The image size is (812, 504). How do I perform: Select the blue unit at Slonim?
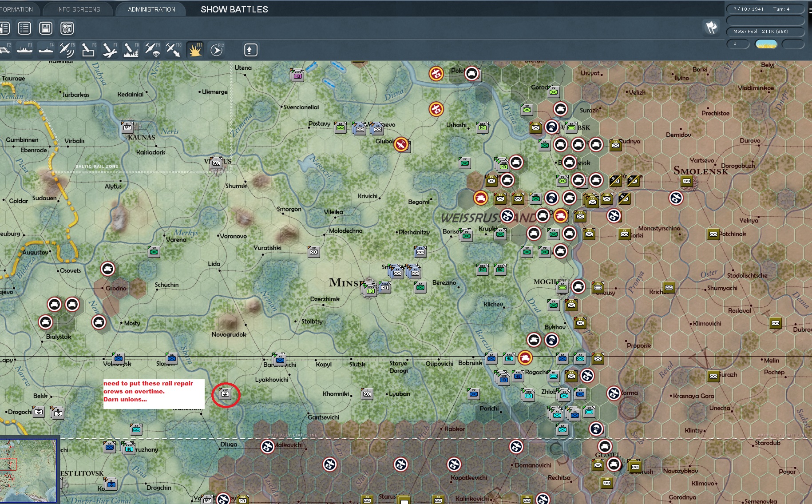[x=172, y=358]
